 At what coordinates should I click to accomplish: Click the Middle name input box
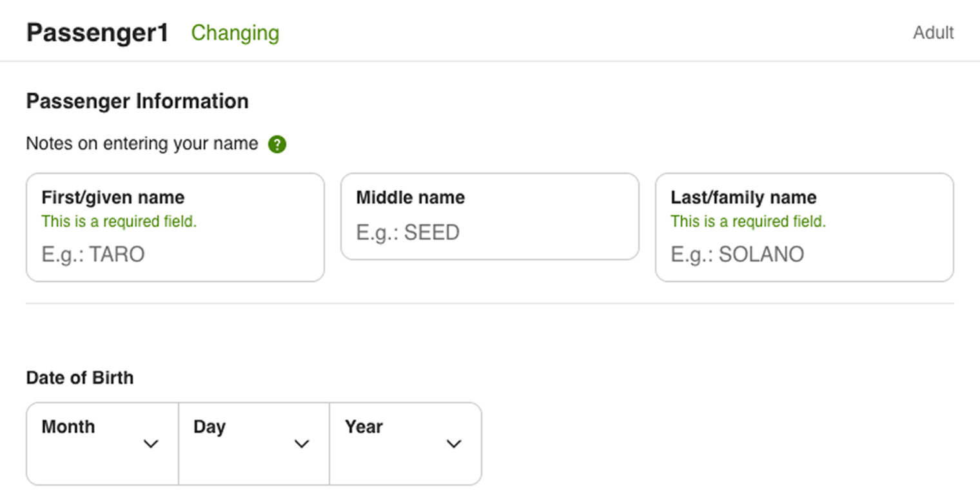[489, 232]
